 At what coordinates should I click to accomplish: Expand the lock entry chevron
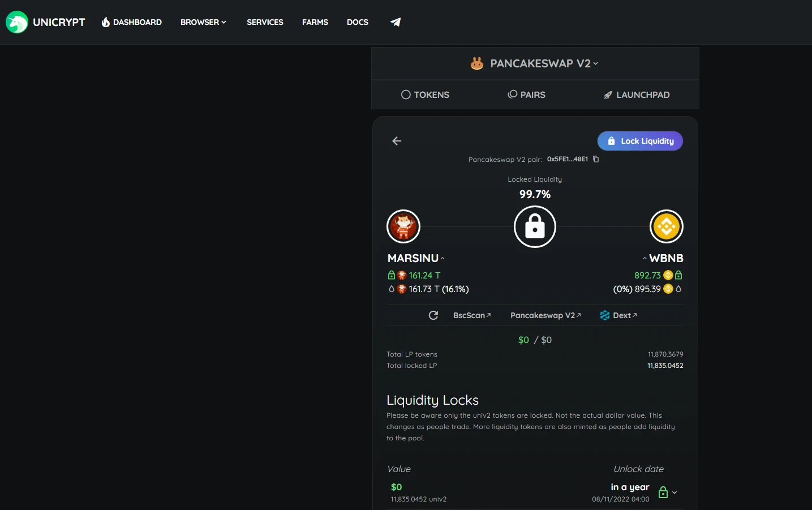tap(674, 492)
